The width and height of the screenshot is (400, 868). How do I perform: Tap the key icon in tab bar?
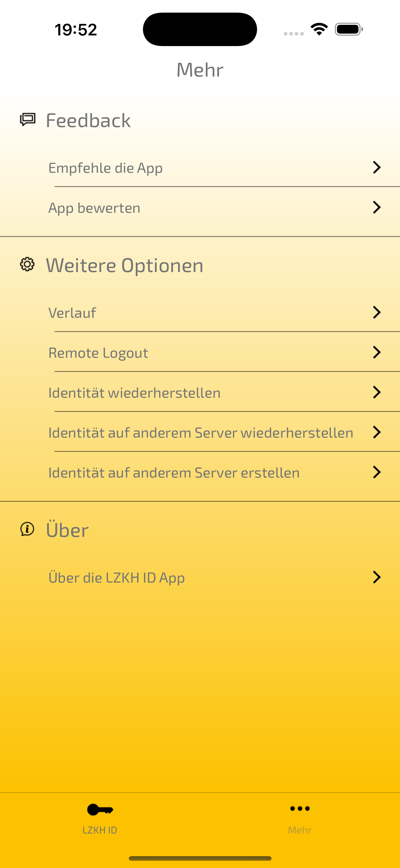(x=100, y=809)
